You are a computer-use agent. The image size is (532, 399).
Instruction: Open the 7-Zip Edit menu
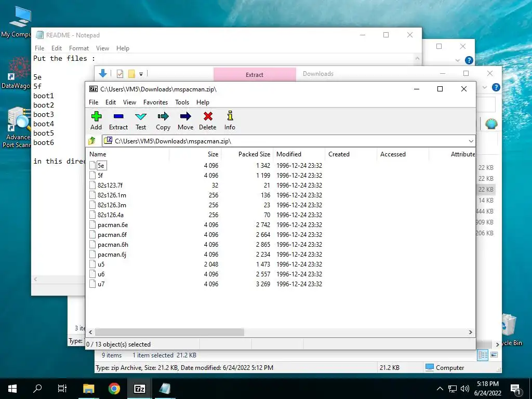[111, 102]
